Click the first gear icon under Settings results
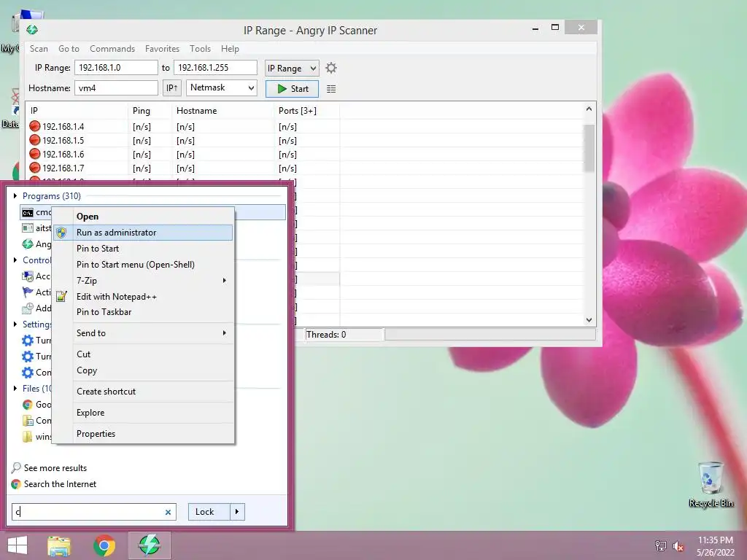747x560 pixels. click(x=28, y=341)
